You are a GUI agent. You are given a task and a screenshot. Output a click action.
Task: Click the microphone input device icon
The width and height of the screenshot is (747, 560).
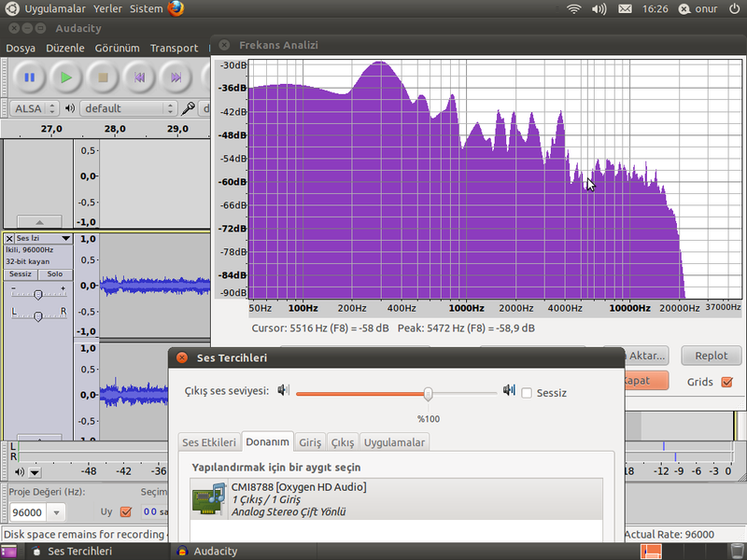tap(188, 108)
